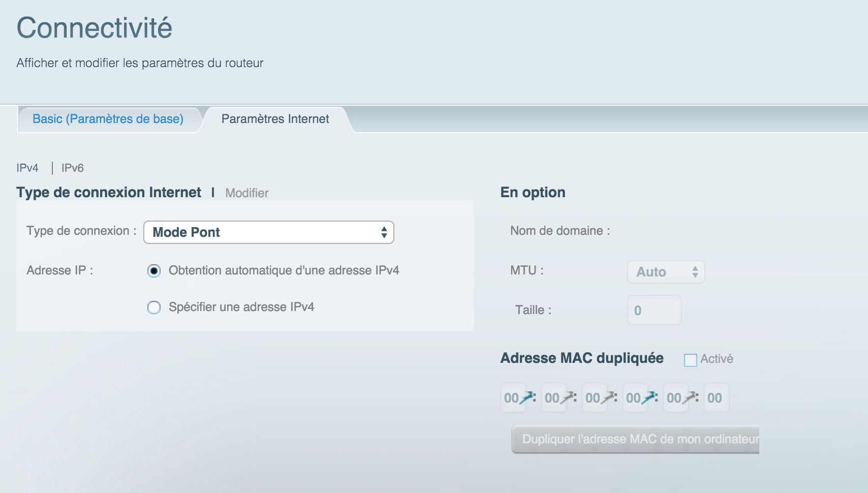The width and height of the screenshot is (868, 493).
Task: Click Dupliquer l'adresse MAC de mon ordinateur
Action: (x=635, y=439)
